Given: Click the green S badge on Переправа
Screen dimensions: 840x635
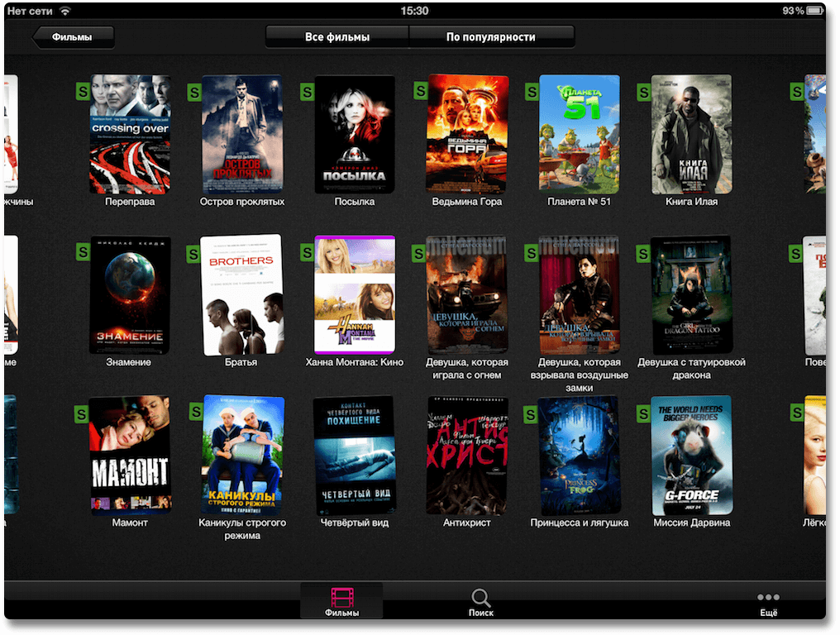Looking at the screenshot, I should pyautogui.click(x=83, y=91).
